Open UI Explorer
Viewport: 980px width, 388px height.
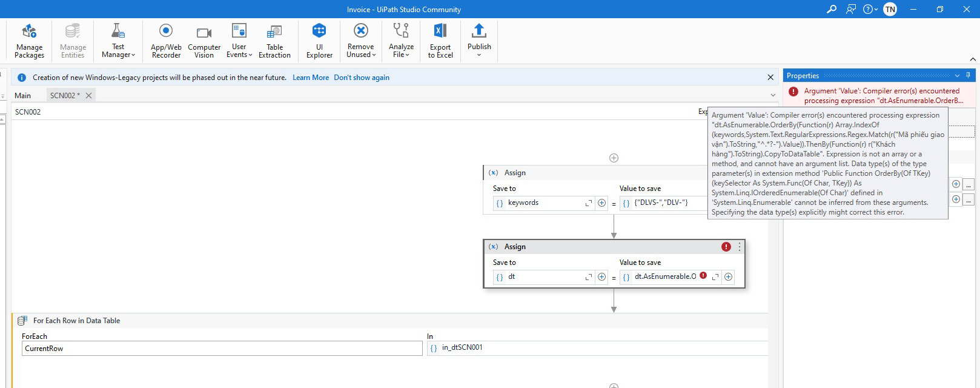pos(319,41)
